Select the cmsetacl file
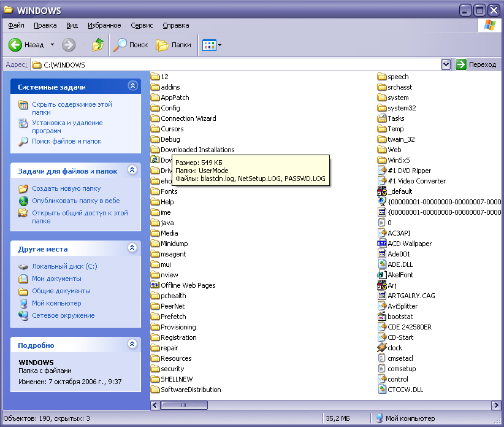 [x=395, y=358]
